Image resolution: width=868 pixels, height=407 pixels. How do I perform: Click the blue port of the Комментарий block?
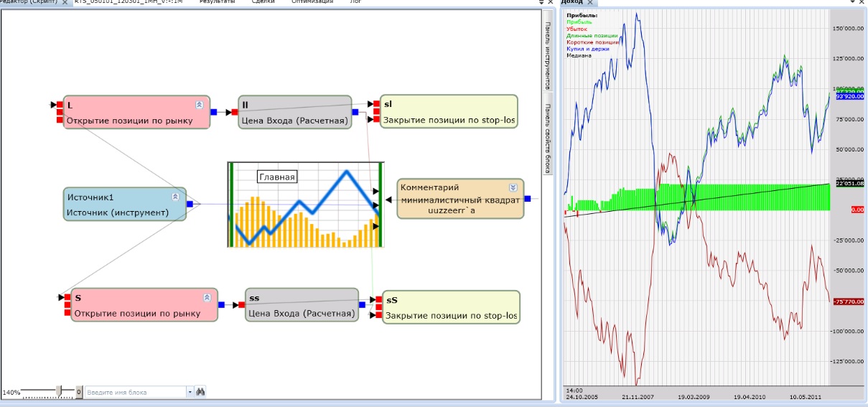point(528,198)
